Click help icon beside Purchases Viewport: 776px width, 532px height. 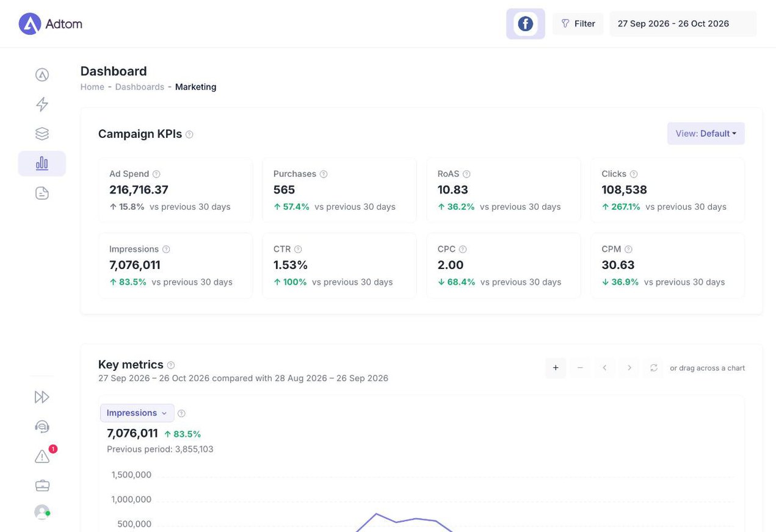point(324,174)
